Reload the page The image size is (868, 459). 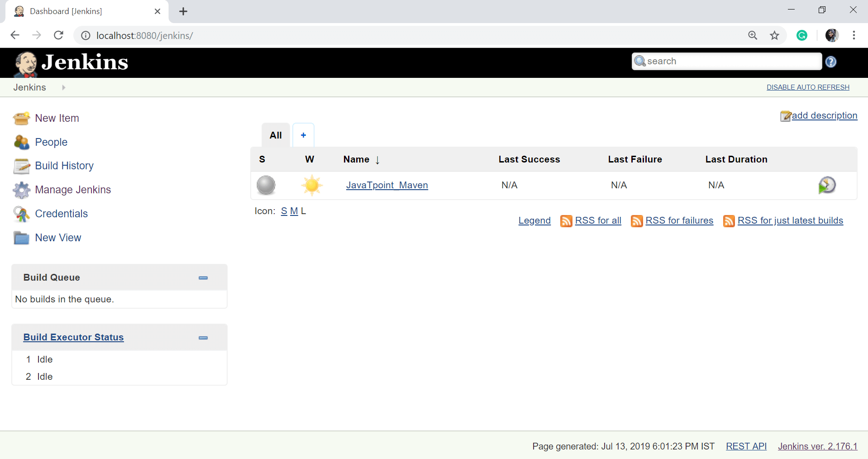point(58,35)
